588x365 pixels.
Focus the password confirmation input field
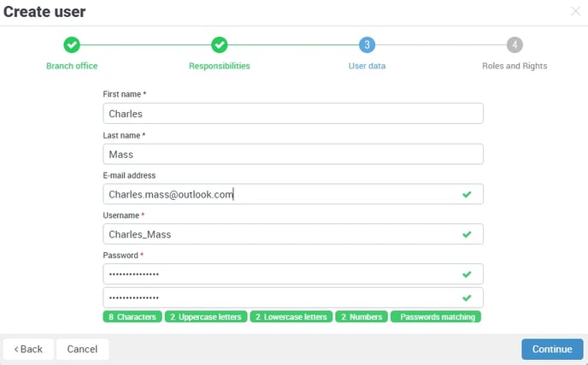click(x=293, y=297)
